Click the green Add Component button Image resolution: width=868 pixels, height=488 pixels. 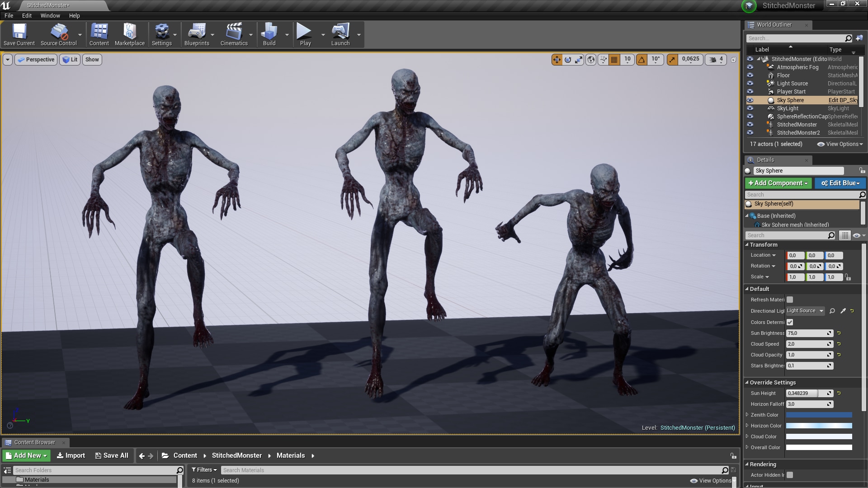coord(778,183)
